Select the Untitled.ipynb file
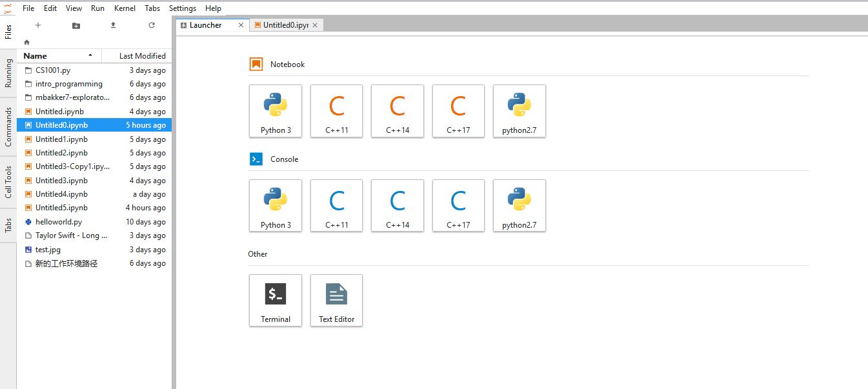The height and width of the screenshot is (389, 868). [94, 112]
